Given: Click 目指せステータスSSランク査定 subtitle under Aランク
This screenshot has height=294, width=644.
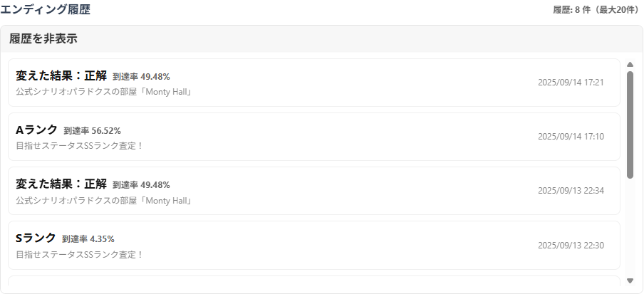Looking at the screenshot, I should [x=80, y=146].
